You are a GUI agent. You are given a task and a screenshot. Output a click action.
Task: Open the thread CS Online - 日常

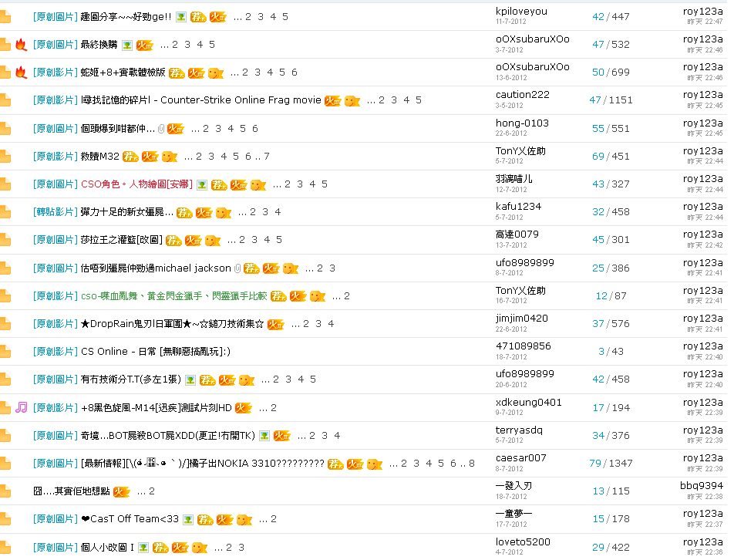click(x=156, y=352)
